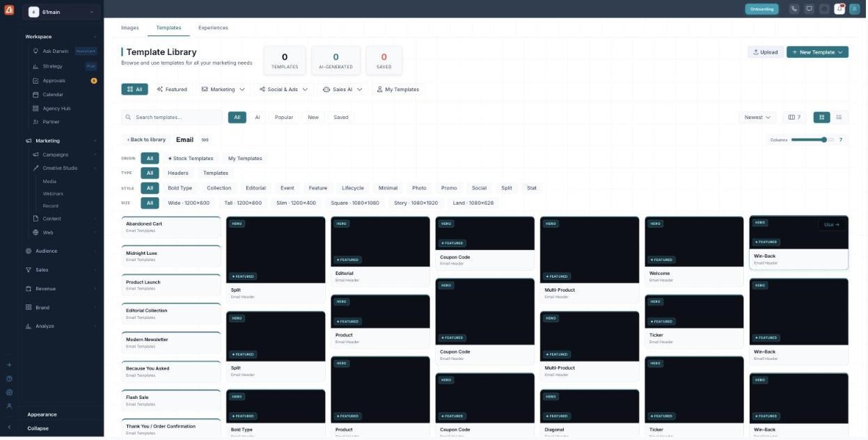Click the columns count icon showing 7
Screen dimensions: 868x440
794,117
